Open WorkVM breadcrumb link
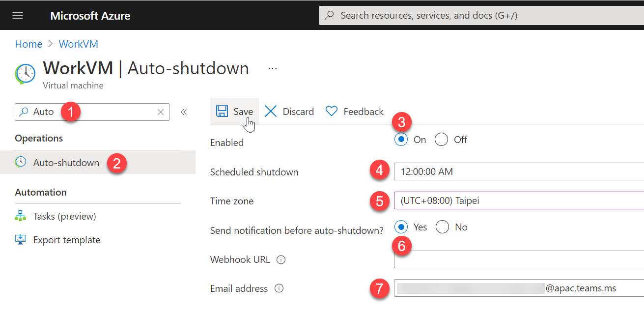The height and width of the screenshot is (312, 644). (79, 44)
